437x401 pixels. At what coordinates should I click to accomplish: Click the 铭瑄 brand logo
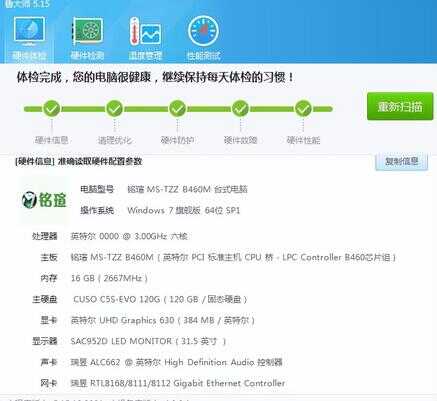click(x=44, y=200)
